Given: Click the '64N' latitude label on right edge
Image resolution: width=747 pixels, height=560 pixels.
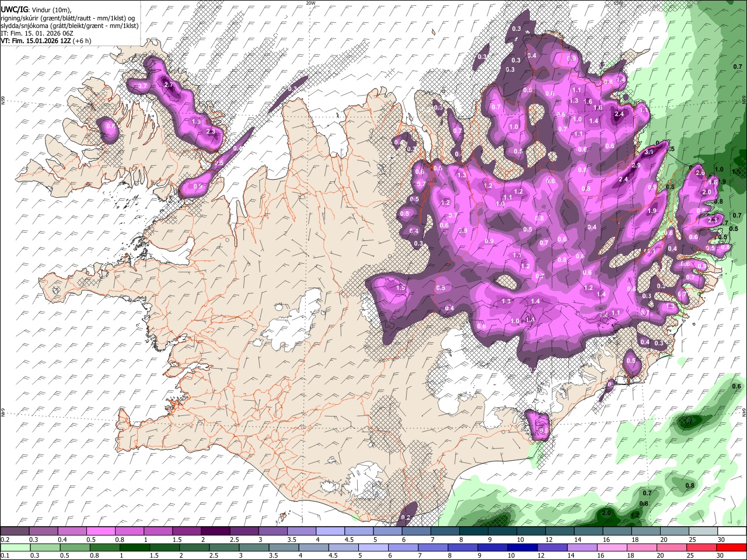Looking at the screenshot, I should 744,412.
